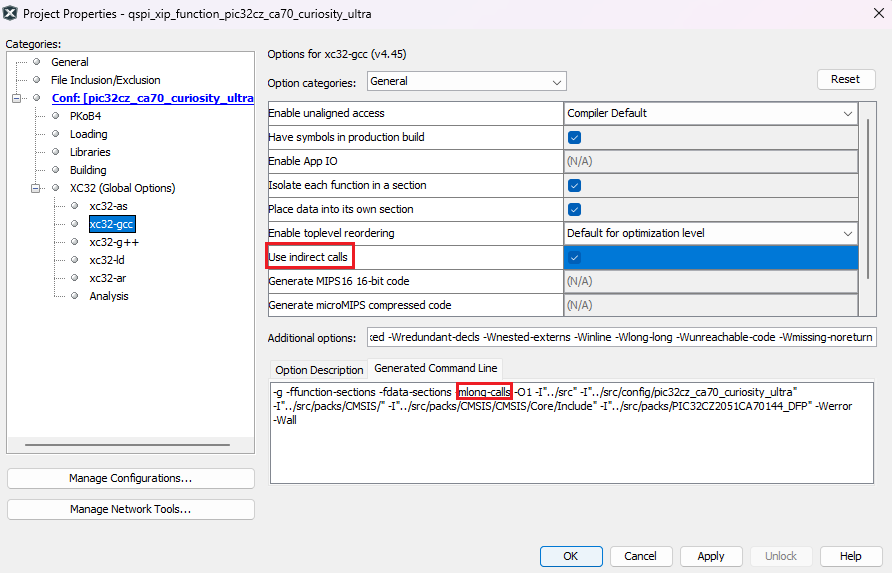Click the Use indirect calls label
This screenshot has width=892, height=573.
coord(308,257)
